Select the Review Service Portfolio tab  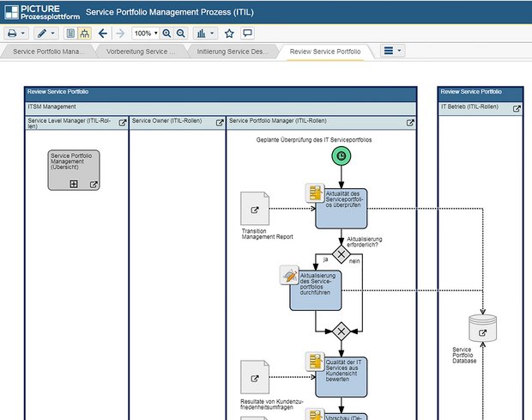(325, 52)
